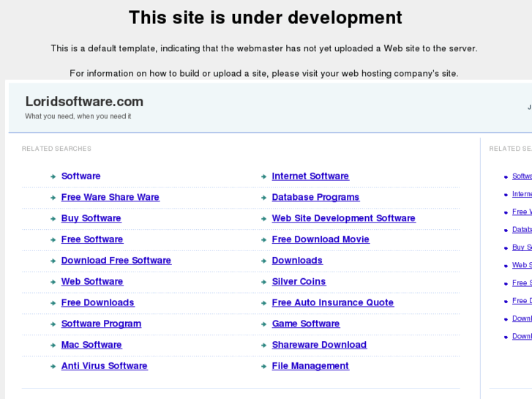Click the arrow icon beside Software
Image resolution: width=532 pixels, height=399 pixels.
pyautogui.click(x=53, y=176)
